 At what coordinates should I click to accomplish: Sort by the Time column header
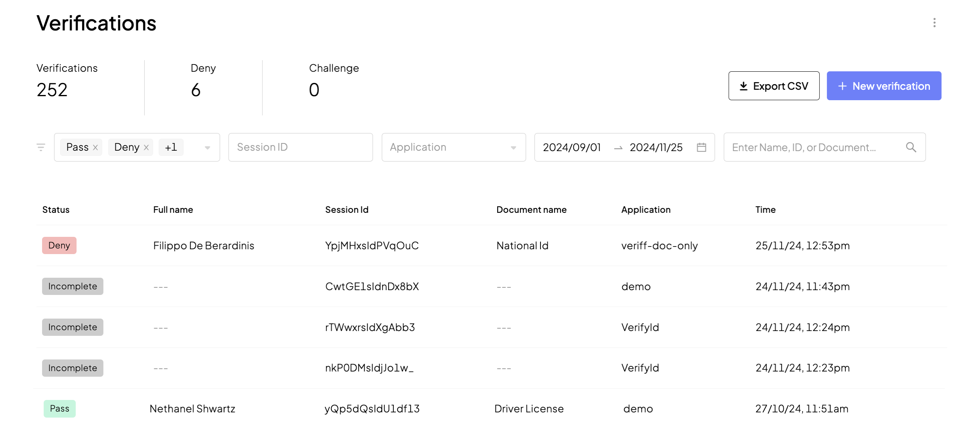[765, 210]
